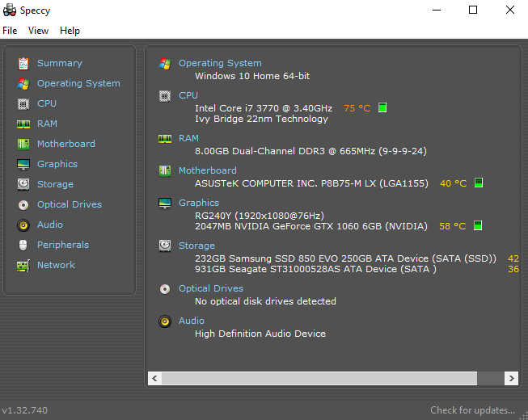This screenshot has width=528, height=420.
Task: Open Motherboard details from sidebar
Action: [66, 144]
